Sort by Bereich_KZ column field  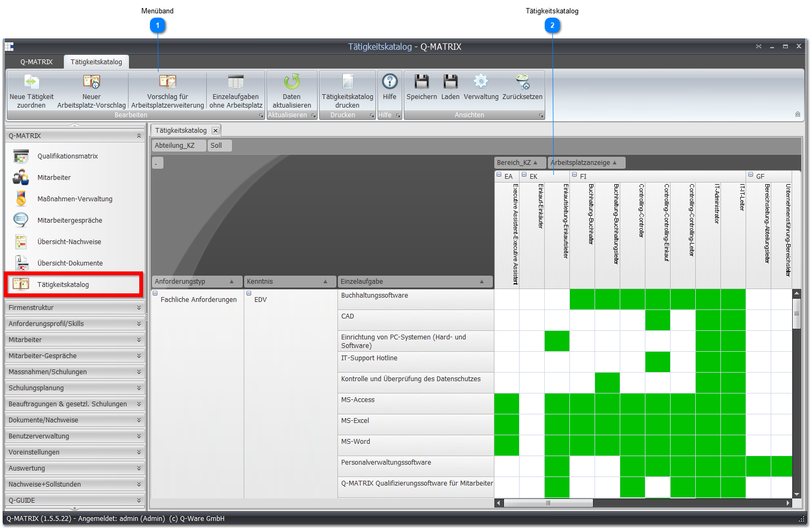[520, 163]
